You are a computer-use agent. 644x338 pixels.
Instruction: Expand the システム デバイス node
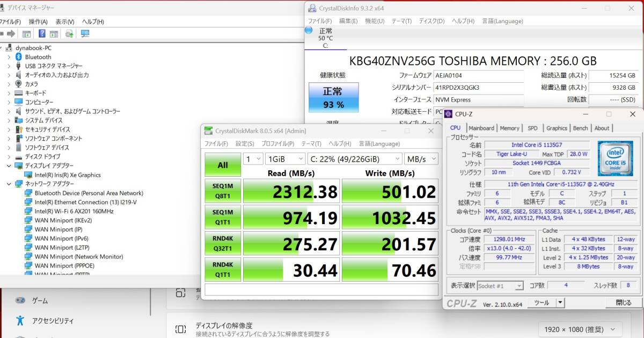[9, 120]
